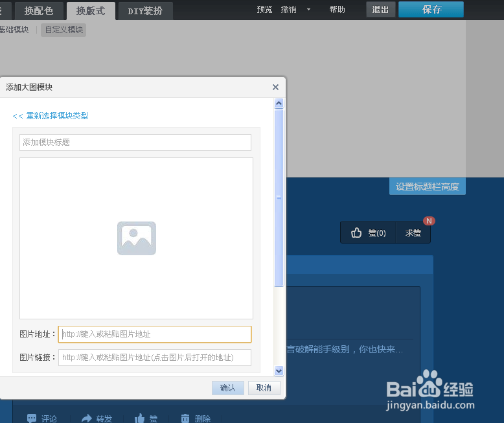Click the 求赞 button

pyautogui.click(x=413, y=233)
